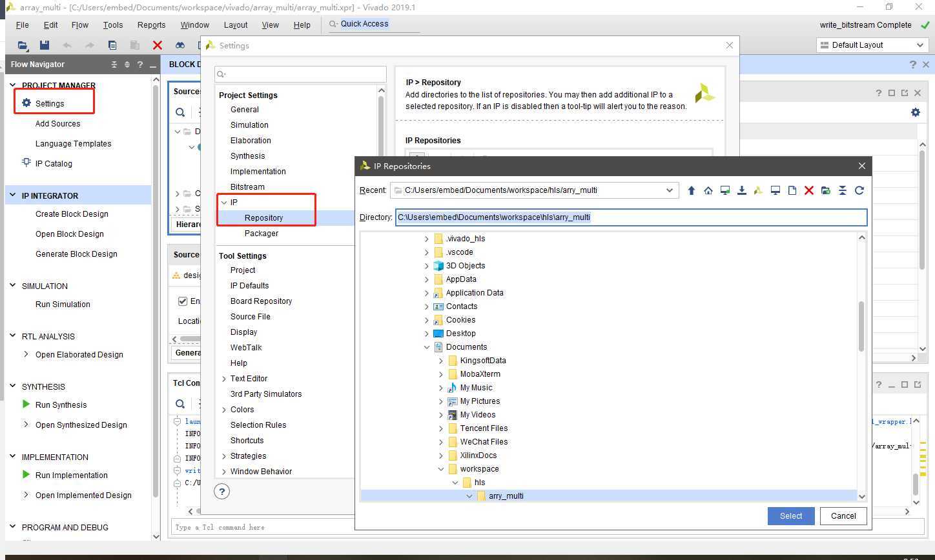
Task: Open Settings in Project Manager
Action: pyautogui.click(x=50, y=103)
